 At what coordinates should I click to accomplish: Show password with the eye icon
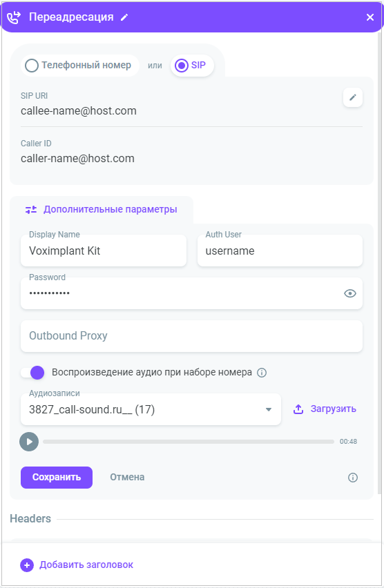(x=350, y=293)
